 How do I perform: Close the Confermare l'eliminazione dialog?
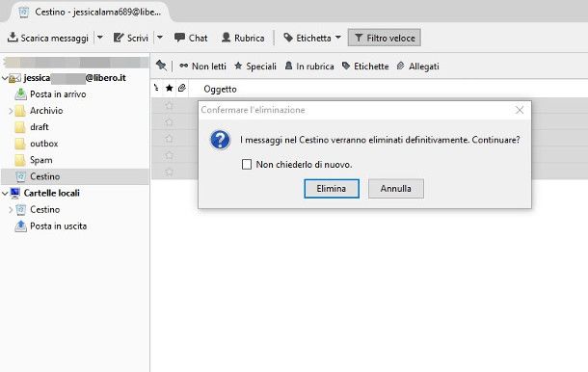520,110
